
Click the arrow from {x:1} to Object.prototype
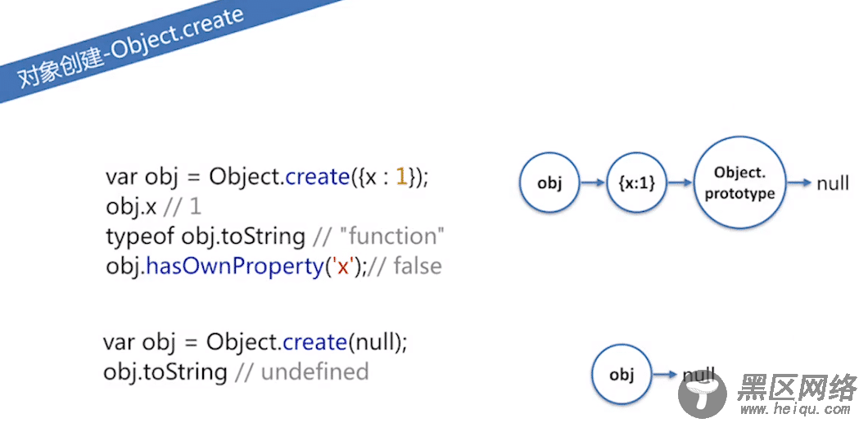[x=680, y=183]
